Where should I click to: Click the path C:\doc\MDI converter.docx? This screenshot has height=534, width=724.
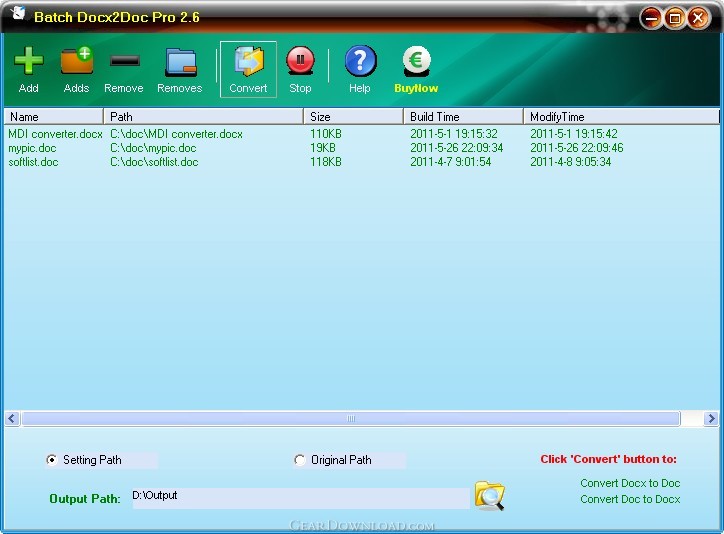(176, 134)
